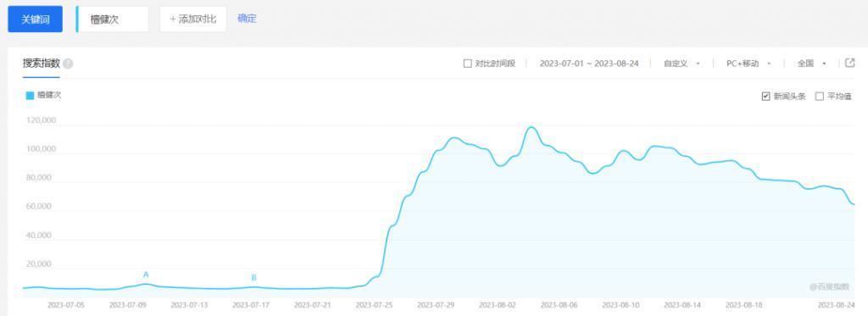Click the 2023-08-02 axis label
The height and width of the screenshot is (316, 868).
497,305
